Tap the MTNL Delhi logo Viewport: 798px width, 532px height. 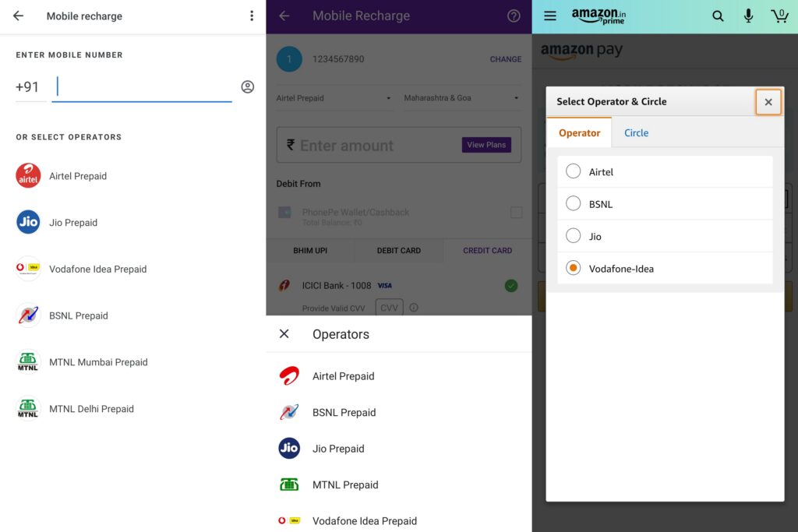(28, 408)
